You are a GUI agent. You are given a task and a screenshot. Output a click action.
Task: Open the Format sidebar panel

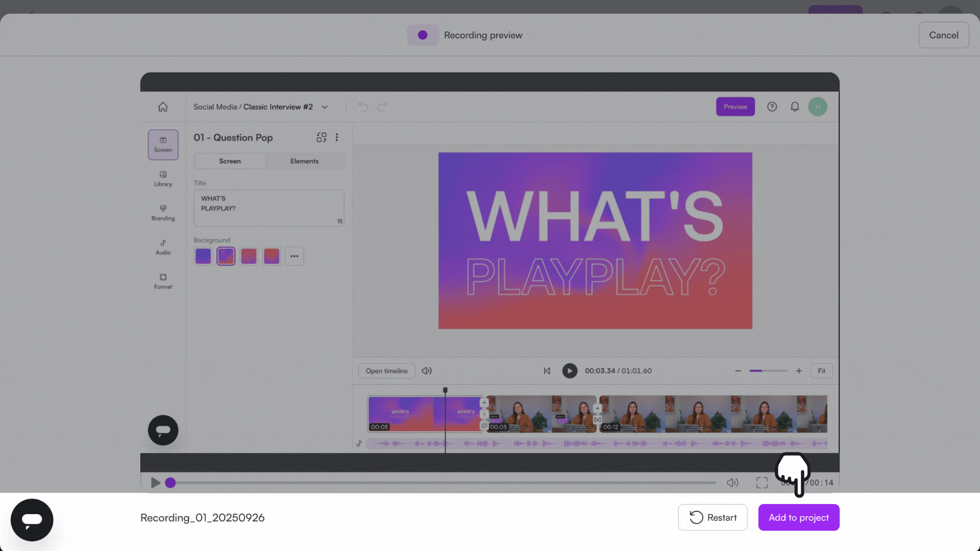tap(163, 281)
